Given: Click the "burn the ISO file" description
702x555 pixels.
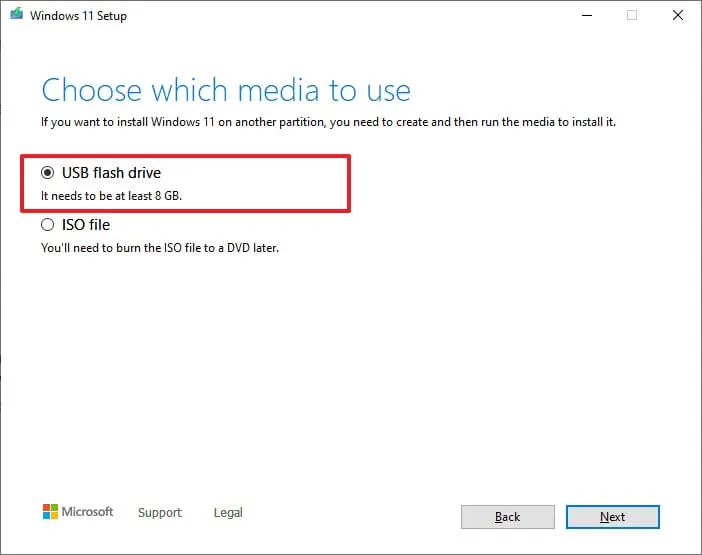Looking at the screenshot, I should point(160,247).
